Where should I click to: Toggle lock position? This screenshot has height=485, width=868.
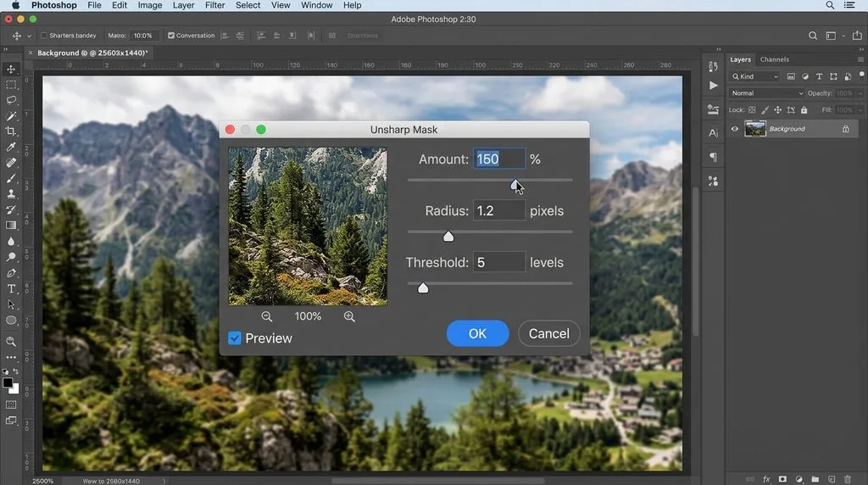coord(778,110)
